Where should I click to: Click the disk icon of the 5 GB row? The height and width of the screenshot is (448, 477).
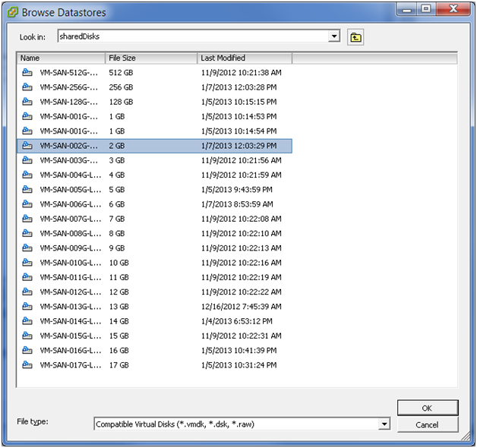coord(27,189)
